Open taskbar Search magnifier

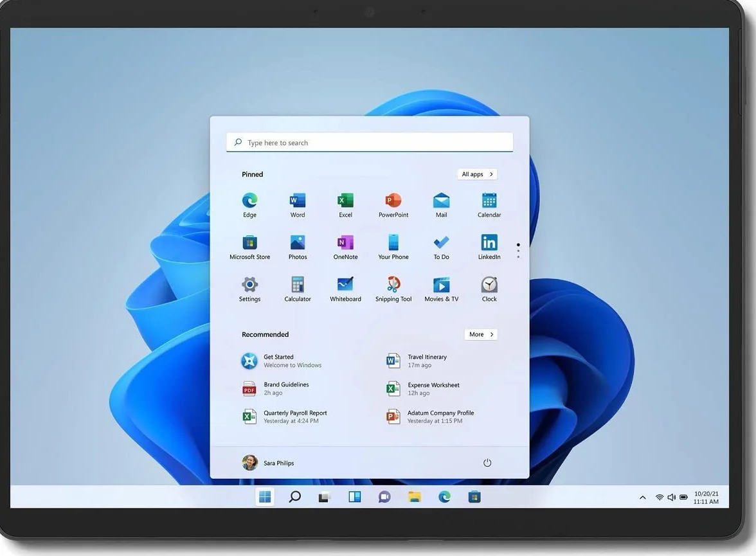[x=294, y=497]
